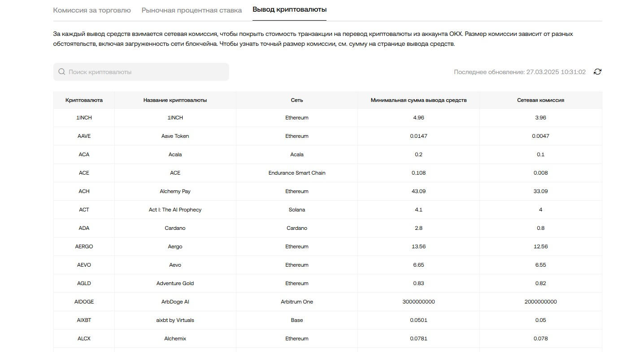The image size is (644, 352).
Task: Switch to Рыночная процентная ставка tab
Action: pyautogui.click(x=191, y=10)
